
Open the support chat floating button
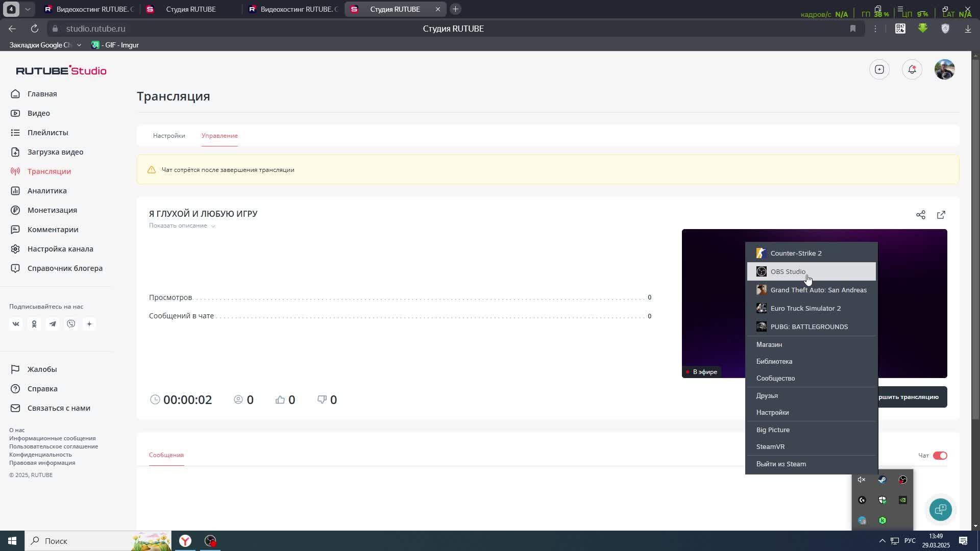tap(940, 509)
